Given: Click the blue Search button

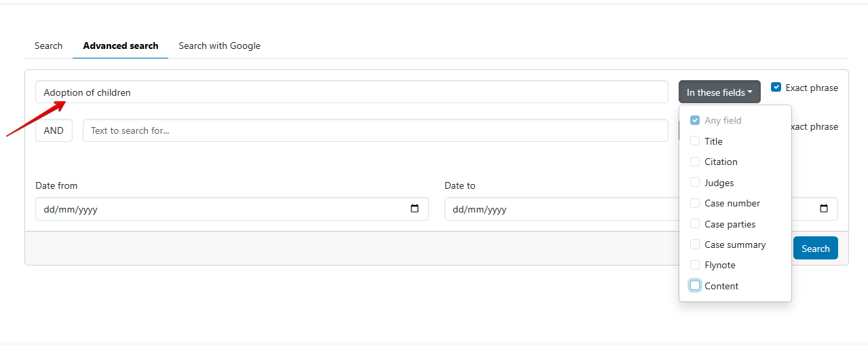Looking at the screenshot, I should point(816,248).
